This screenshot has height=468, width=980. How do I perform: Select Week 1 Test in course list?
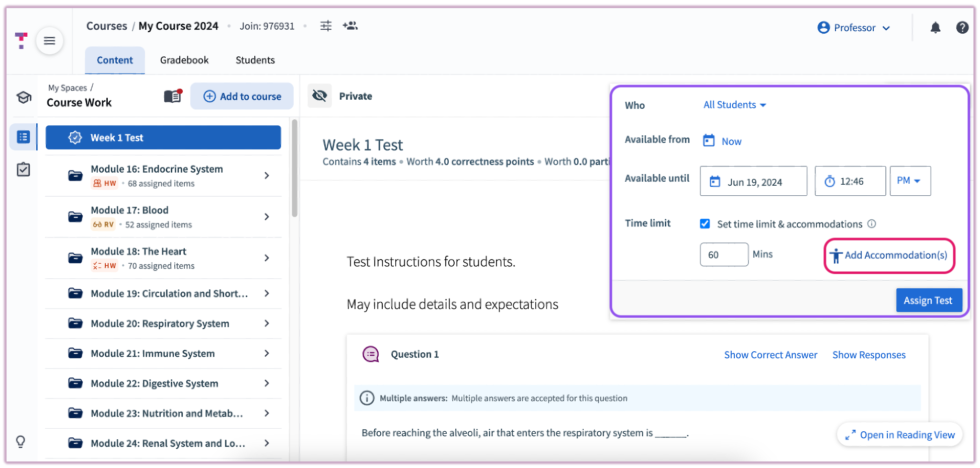(163, 137)
